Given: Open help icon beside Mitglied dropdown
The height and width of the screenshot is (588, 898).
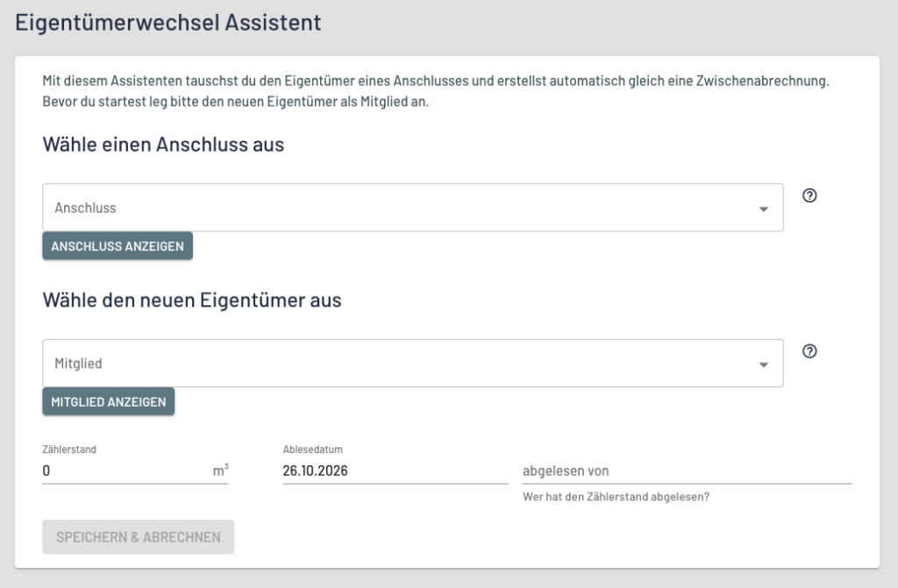Looking at the screenshot, I should click(809, 351).
